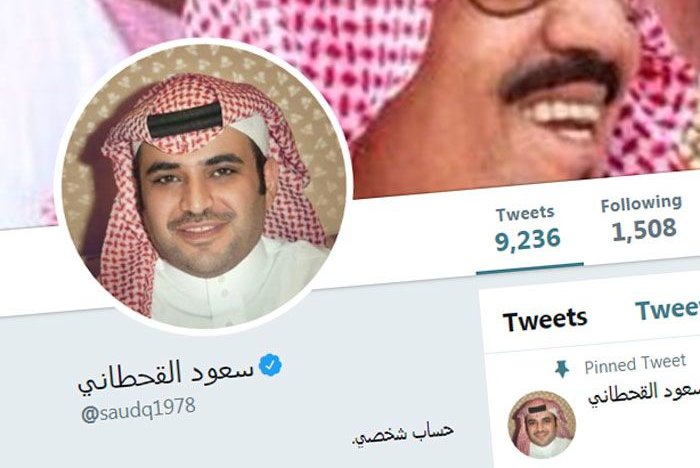Switch to the bold Tweets timeline tab
Screen dimensions: 700x468
[545, 320]
